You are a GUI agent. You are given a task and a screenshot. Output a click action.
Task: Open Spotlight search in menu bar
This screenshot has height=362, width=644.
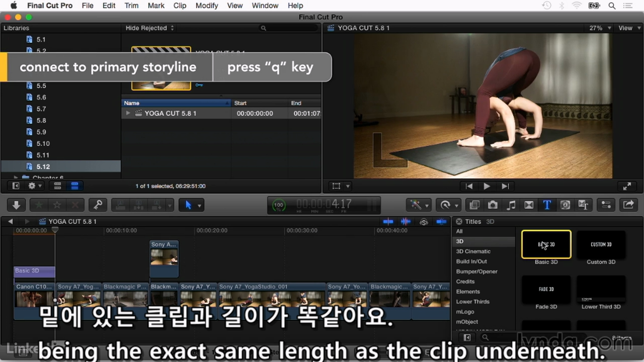(612, 6)
